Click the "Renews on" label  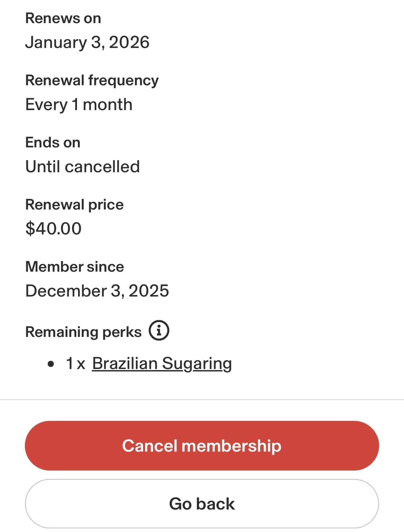pyautogui.click(x=63, y=18)
